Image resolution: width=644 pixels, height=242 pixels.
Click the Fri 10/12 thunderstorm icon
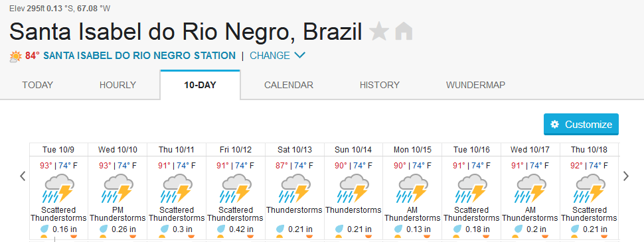click(236, 188)
